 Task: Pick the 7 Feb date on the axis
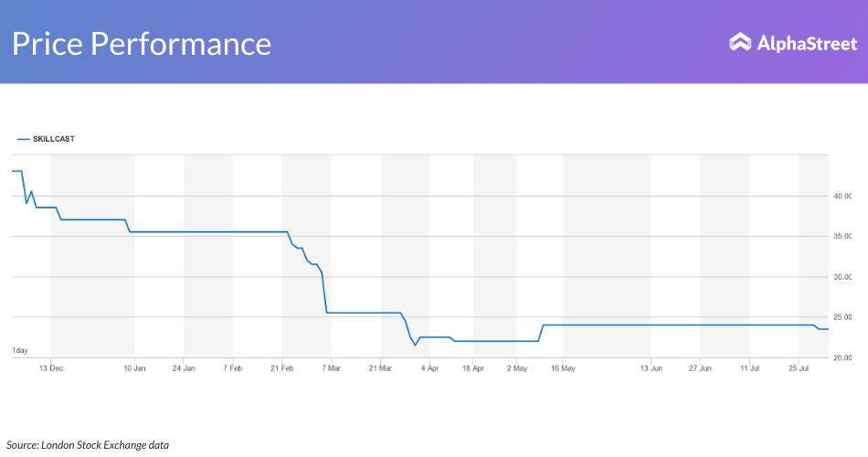click(x=233, y=368)
